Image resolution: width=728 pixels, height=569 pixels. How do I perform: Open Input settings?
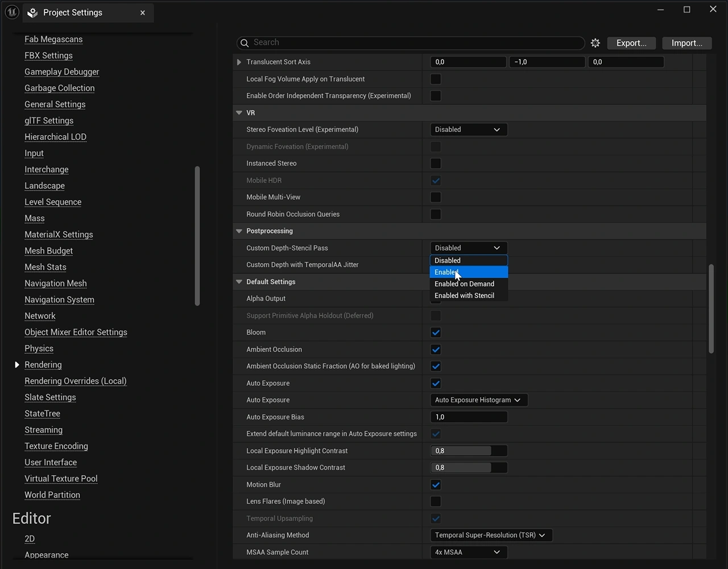click(x=34, y=153)
